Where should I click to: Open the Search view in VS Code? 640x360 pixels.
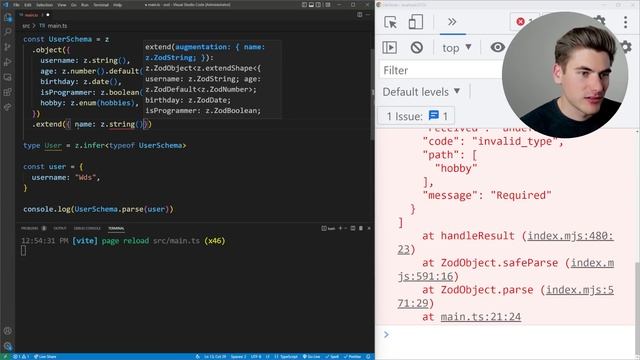(x=7, y=32)
